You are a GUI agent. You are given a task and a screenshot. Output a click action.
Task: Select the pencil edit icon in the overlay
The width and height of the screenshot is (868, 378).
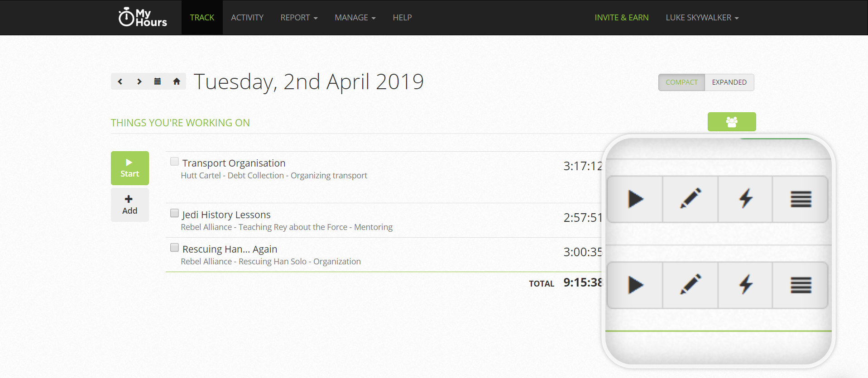tap(690, 199)
